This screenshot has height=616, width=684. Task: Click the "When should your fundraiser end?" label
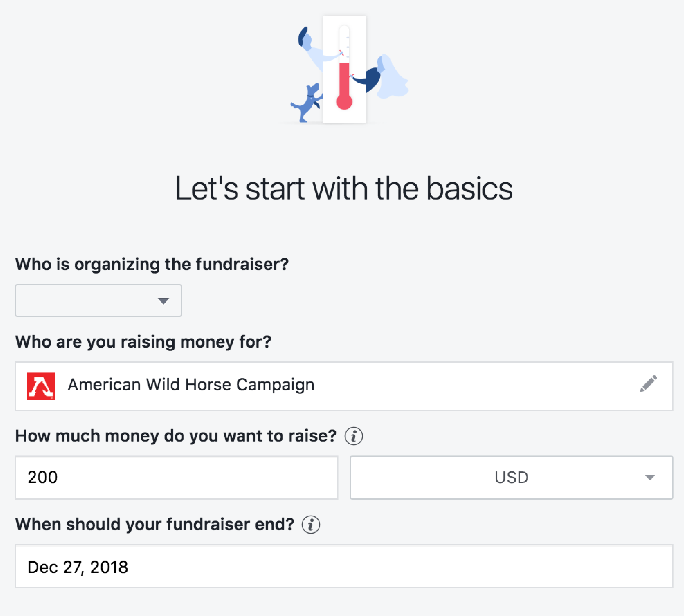click(155, 525)
